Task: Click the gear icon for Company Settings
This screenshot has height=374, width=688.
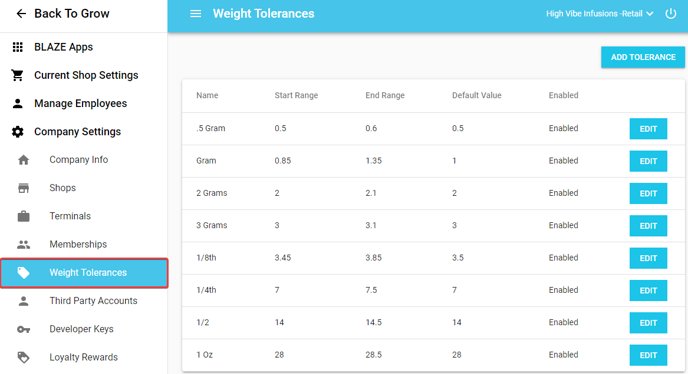Action: pos(18,132)
